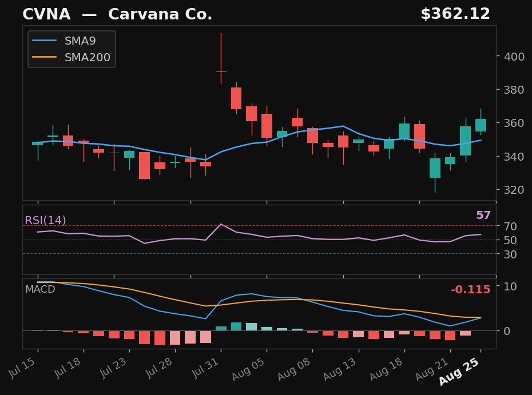
Task: Click the latest green candlestick on Aug 25
Action: point(481,125)
